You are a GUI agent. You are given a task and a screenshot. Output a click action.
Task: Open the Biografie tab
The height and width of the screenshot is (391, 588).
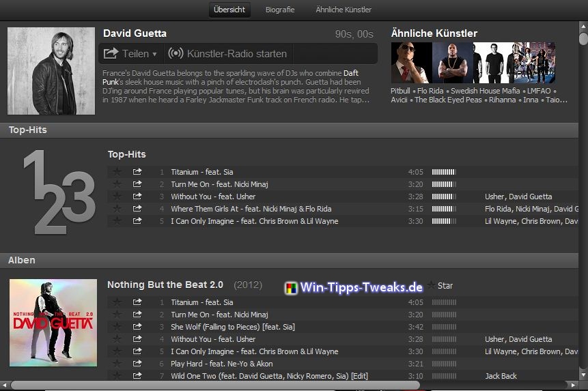(280, 10)
